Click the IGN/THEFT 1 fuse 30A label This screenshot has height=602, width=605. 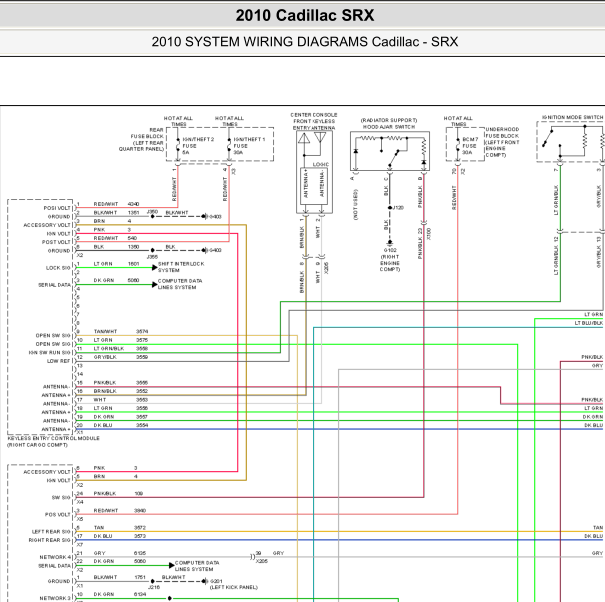pos(249,146)
